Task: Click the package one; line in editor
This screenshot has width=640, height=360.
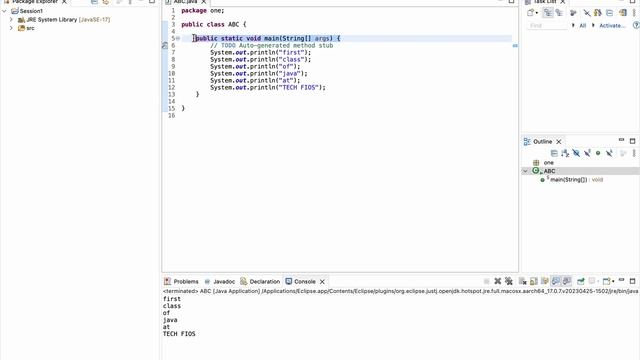Action: coord(203,11)
